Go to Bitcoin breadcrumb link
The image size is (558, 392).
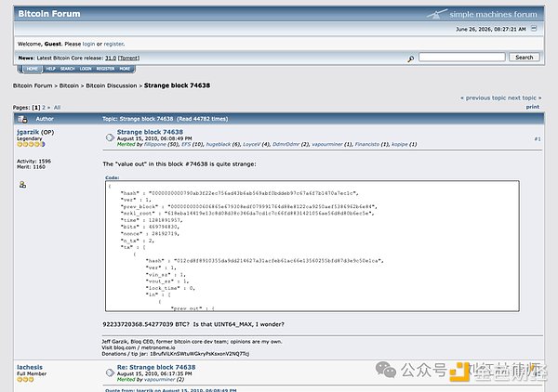click(69, 85)
